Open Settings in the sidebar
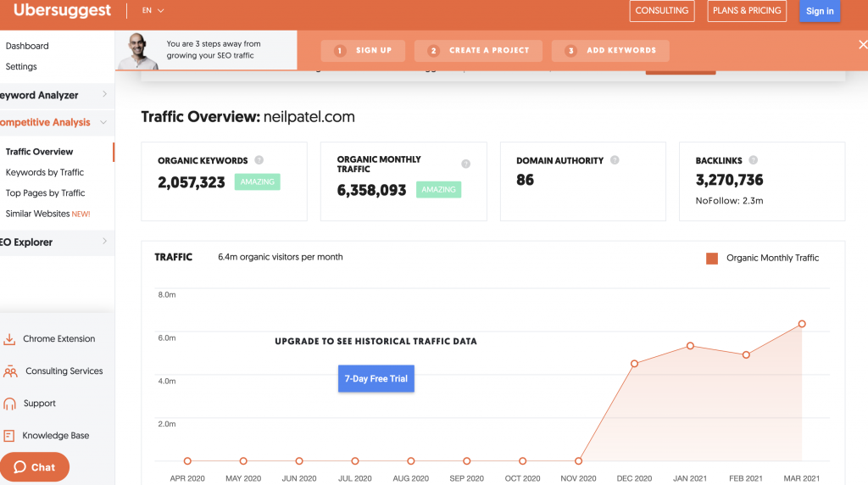Viewport: 868px width, 485px height. tap(21, 66)
